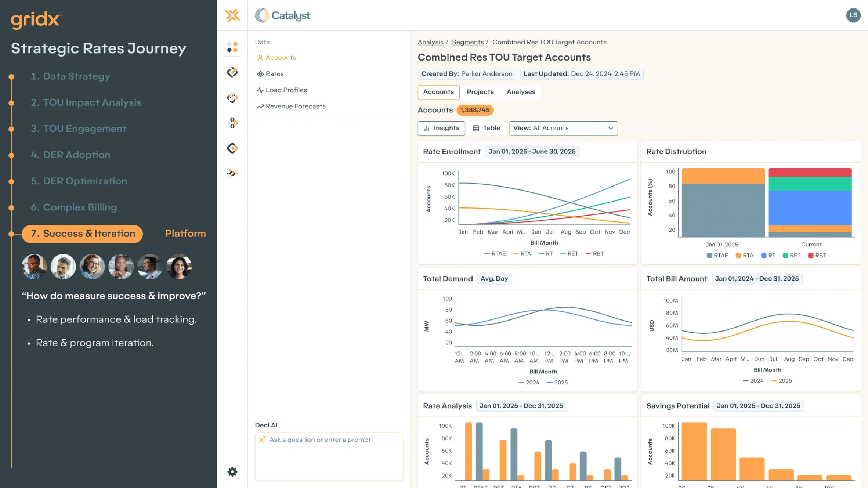Toggle 2025 series in Total Demand legend

click(x=557, y=383)
